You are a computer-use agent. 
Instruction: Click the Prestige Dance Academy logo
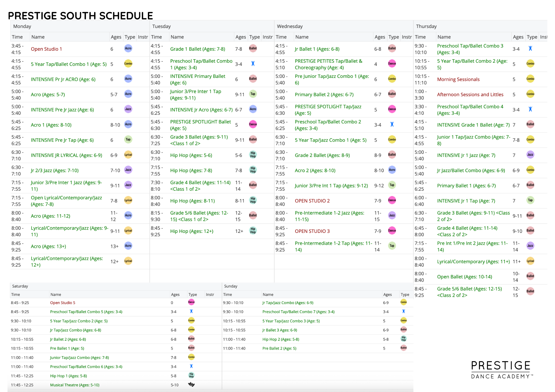click(x=502, y=370)
